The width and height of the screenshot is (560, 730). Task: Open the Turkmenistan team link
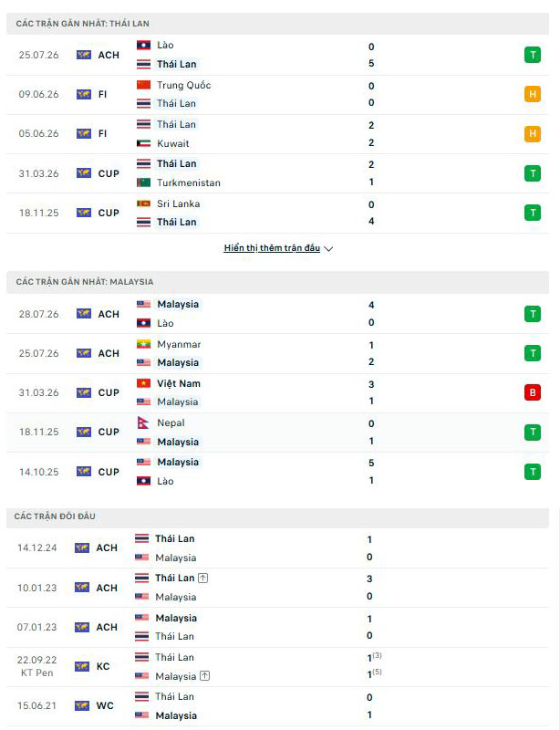189,182
